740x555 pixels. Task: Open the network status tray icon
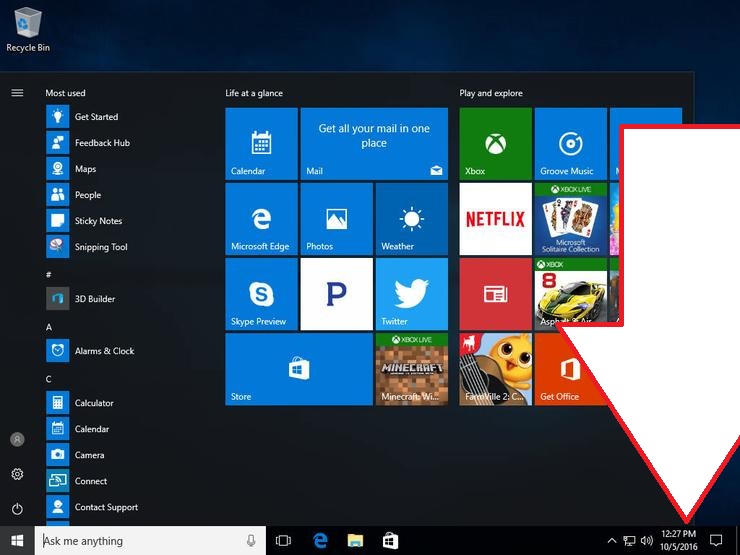[x=629, y=541]
